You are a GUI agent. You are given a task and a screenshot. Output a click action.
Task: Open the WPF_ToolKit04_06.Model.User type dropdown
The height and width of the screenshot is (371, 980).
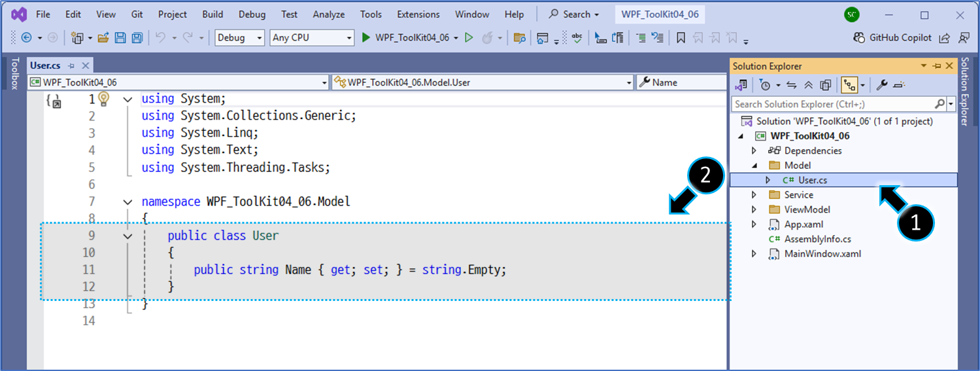pyautogui.click(x=482, y=82)
